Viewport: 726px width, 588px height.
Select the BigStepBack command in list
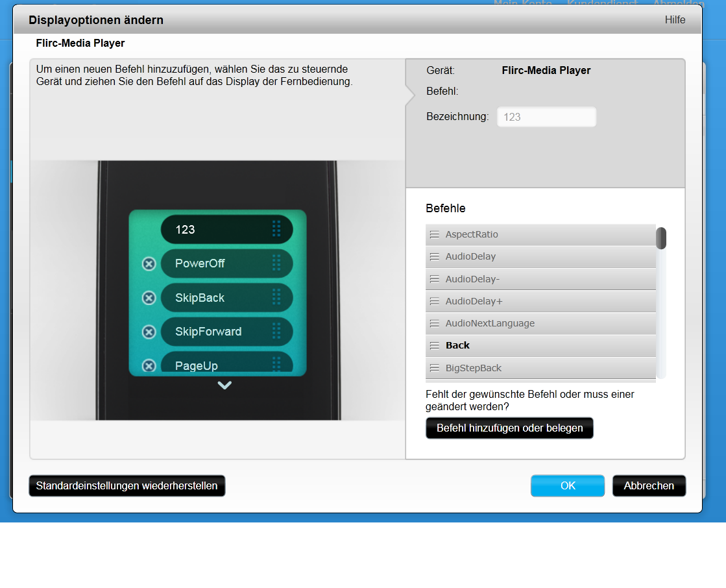[541, 368]
